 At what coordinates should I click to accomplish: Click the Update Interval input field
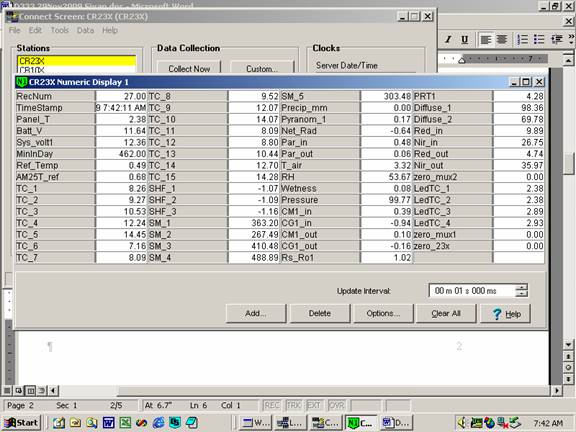472,291
